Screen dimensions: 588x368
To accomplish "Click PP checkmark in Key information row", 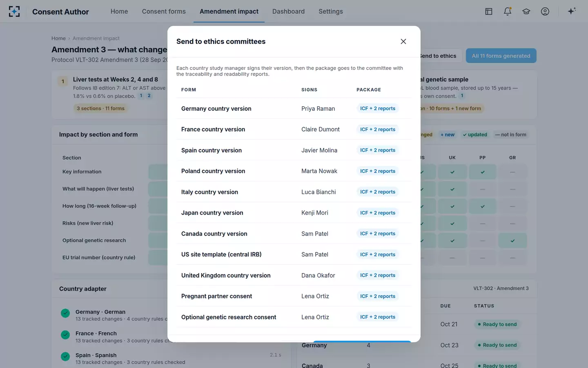I will pyautogui.click(x=483, y=172).
